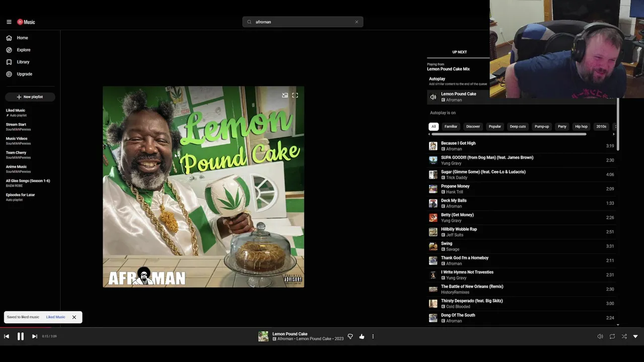Play Thank God I'm a Homeboy
644x362 pixels.
(x=521, y=260)
